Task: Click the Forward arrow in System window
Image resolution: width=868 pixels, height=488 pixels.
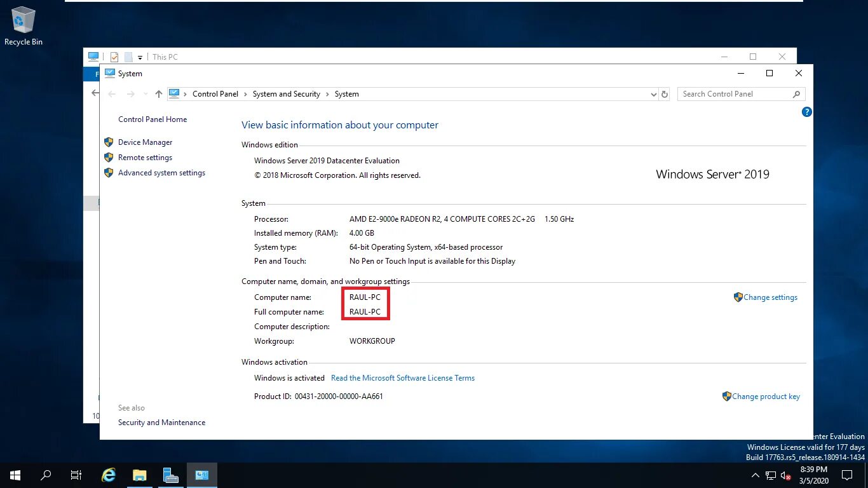Action: click(131, 94)
